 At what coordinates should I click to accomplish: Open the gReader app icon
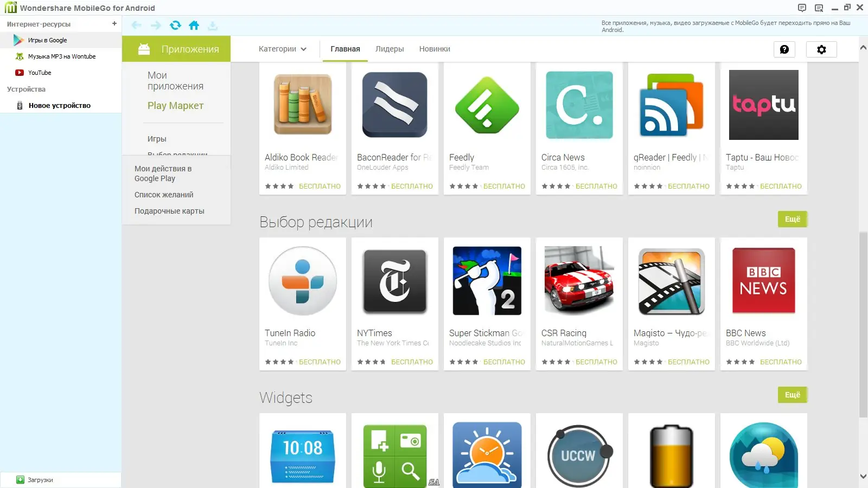click(x=672, y=105)
